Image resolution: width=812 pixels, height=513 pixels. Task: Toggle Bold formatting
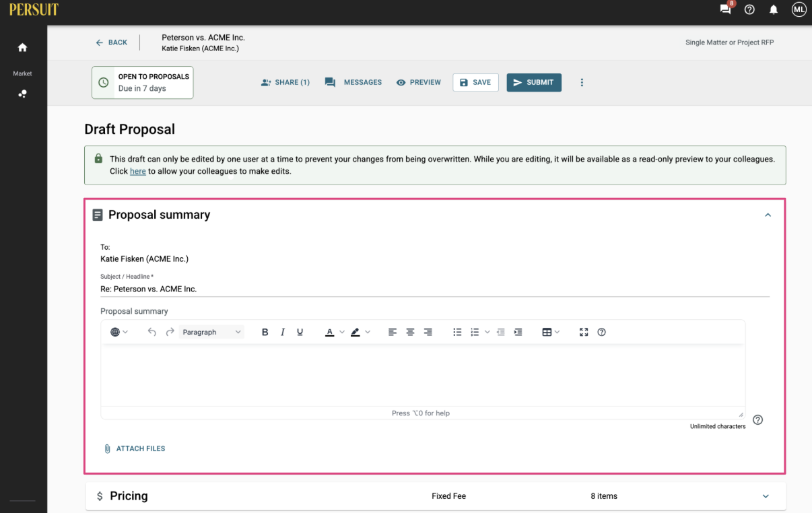click(x=265, y=332)
